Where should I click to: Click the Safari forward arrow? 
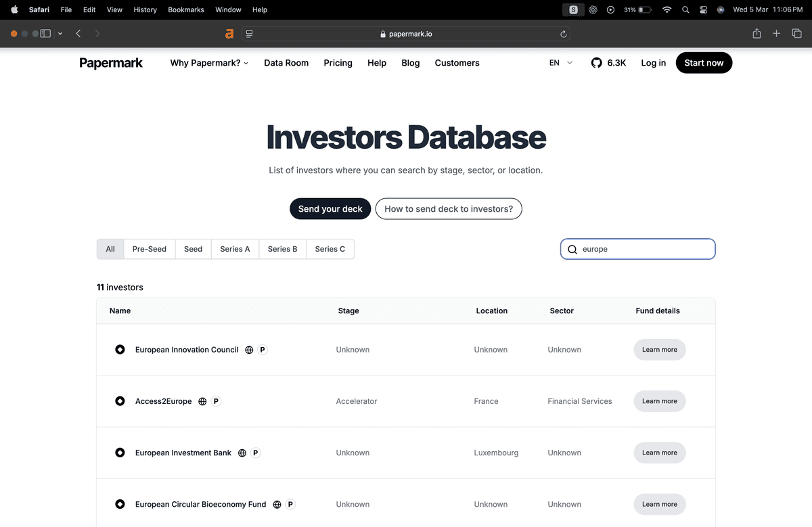click(97, 33)
